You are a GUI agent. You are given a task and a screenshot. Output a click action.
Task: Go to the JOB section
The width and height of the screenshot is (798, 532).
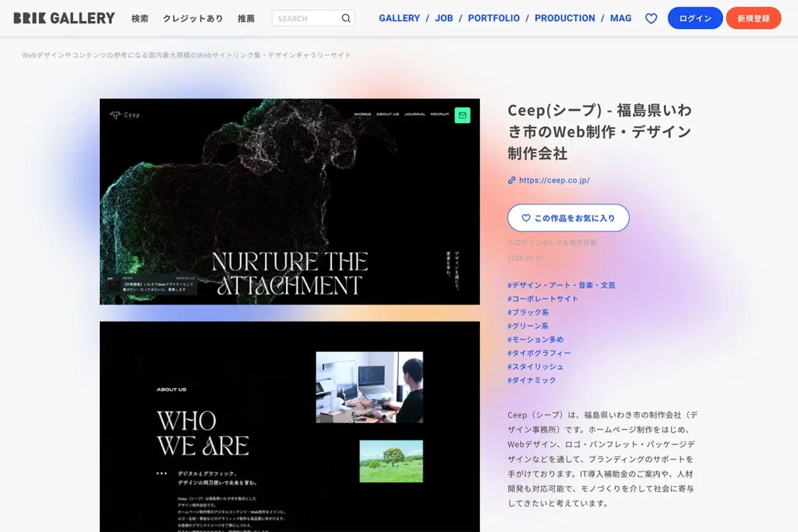(443, 19)
